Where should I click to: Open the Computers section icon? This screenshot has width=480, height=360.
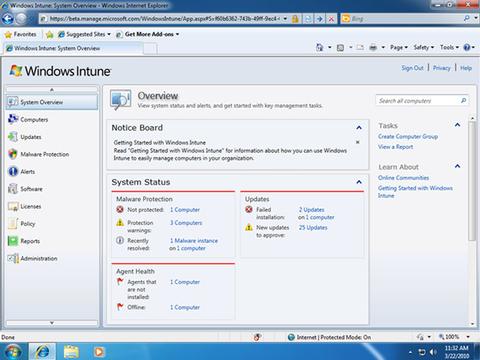(13, 119)
